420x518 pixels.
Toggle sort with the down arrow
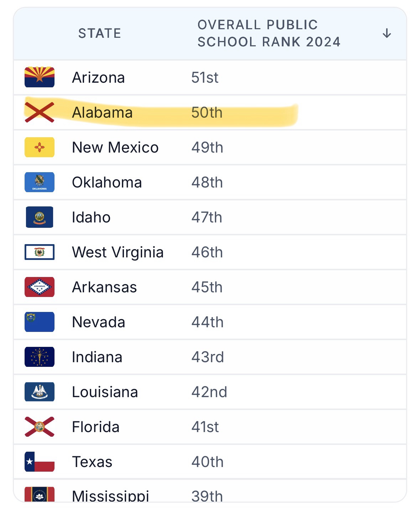point(387,34)
